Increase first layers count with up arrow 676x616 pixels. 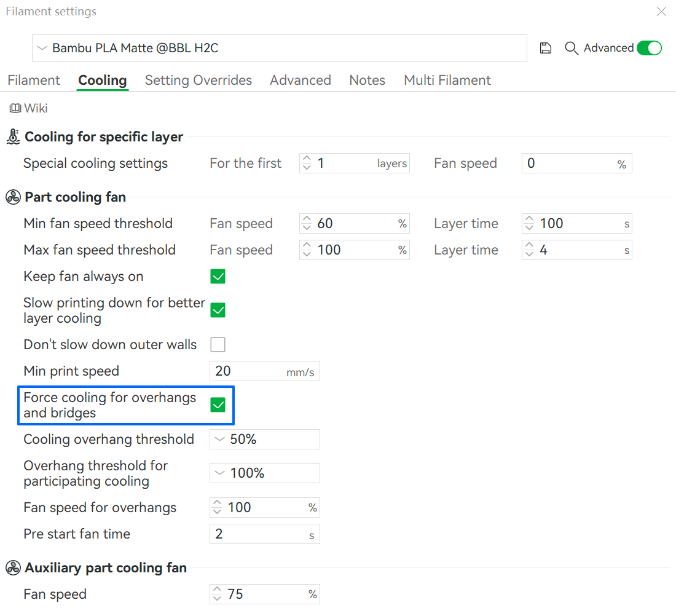307,159
